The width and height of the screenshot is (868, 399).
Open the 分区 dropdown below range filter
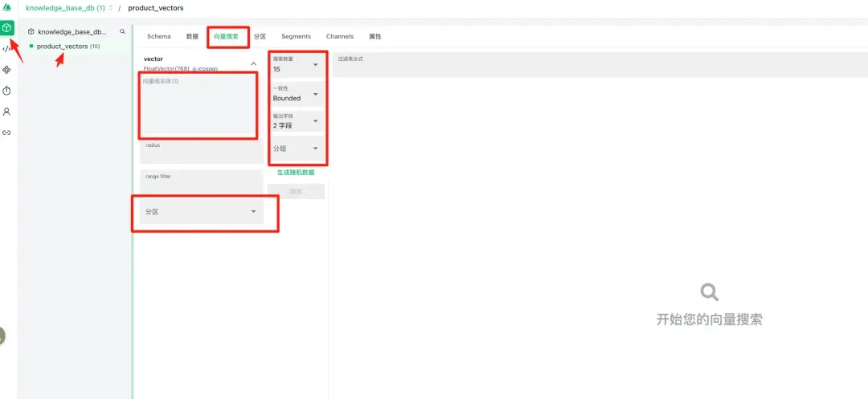point(201,212)
